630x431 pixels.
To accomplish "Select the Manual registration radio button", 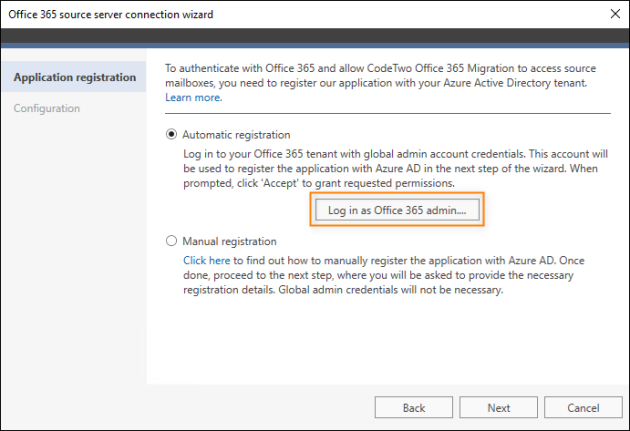I will (172, 241).
